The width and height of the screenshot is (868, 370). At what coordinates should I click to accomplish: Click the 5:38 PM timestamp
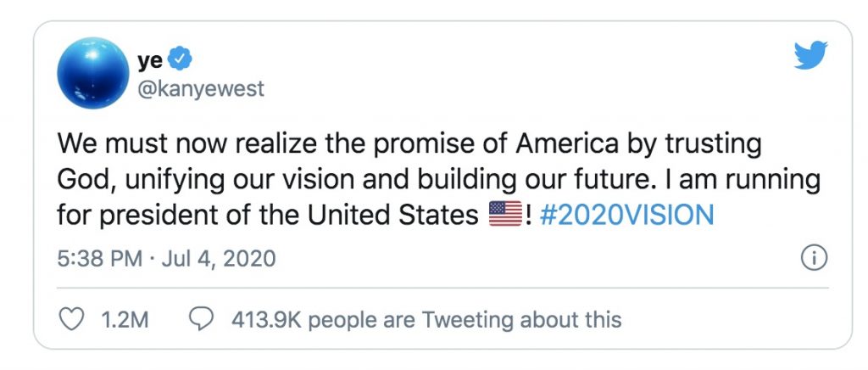100,258
